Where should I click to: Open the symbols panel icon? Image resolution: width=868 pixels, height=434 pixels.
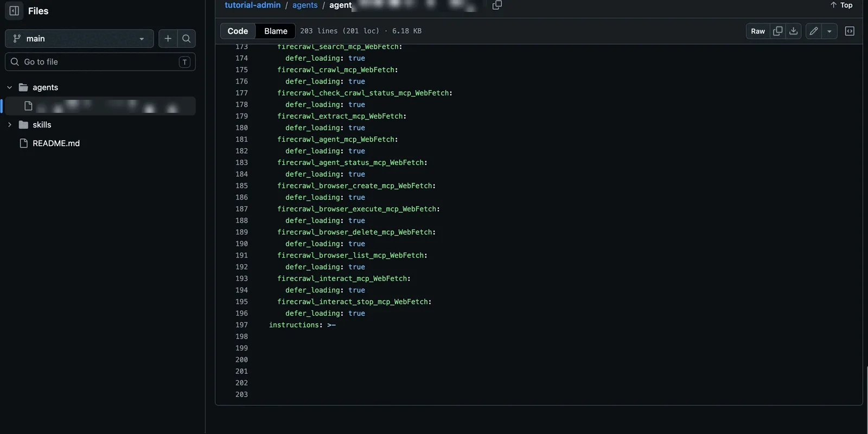pos(850,31)
